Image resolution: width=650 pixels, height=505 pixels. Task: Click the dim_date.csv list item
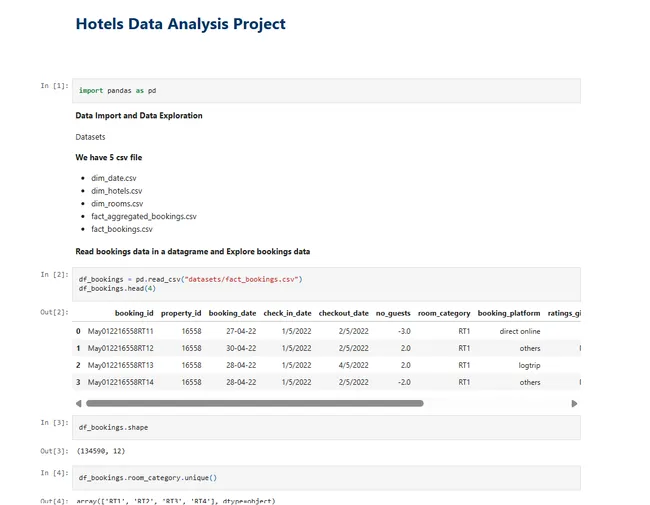pos(114,178)
